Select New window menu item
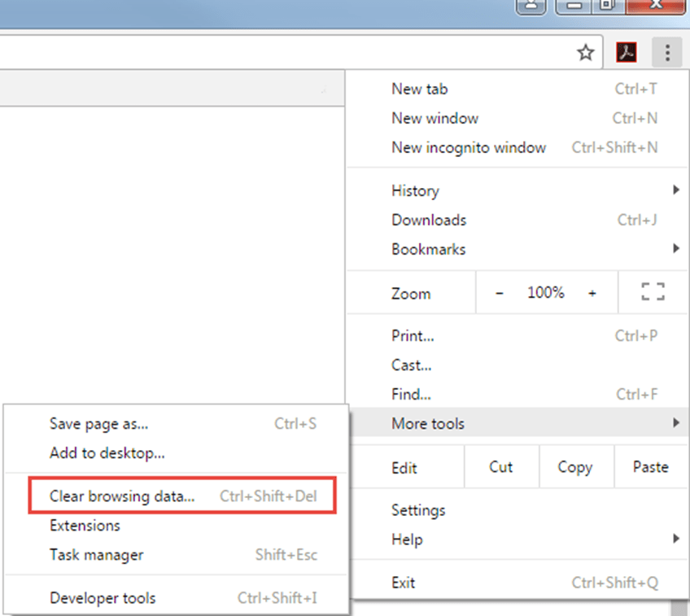 518,118
